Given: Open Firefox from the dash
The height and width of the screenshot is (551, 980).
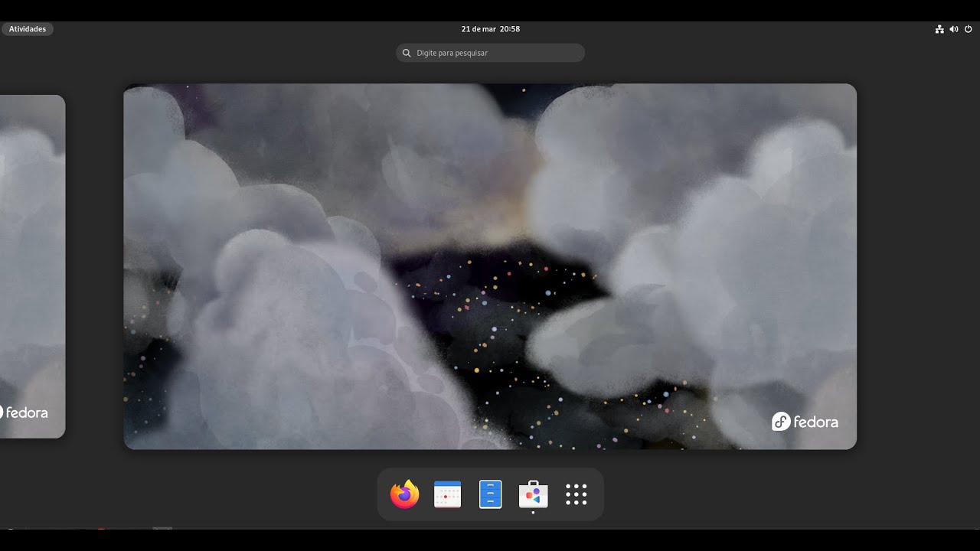Looking at the screenshot, I should pos(405,494).
